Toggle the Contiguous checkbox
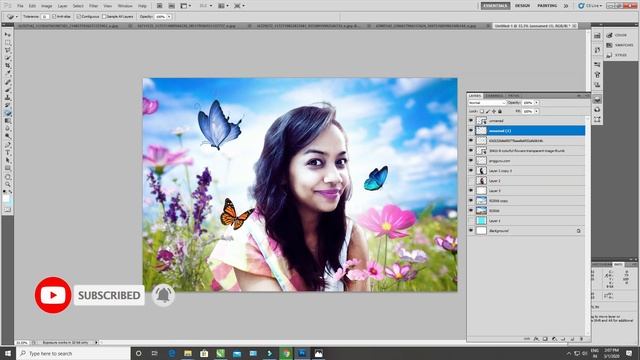Image resolution: width=640 pixels, height=360 pixels. click(x=78, y=17)
